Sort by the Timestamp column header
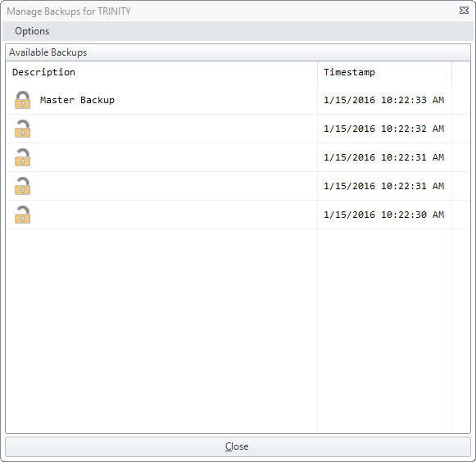The image size is (476, 462). coord(384,72)
